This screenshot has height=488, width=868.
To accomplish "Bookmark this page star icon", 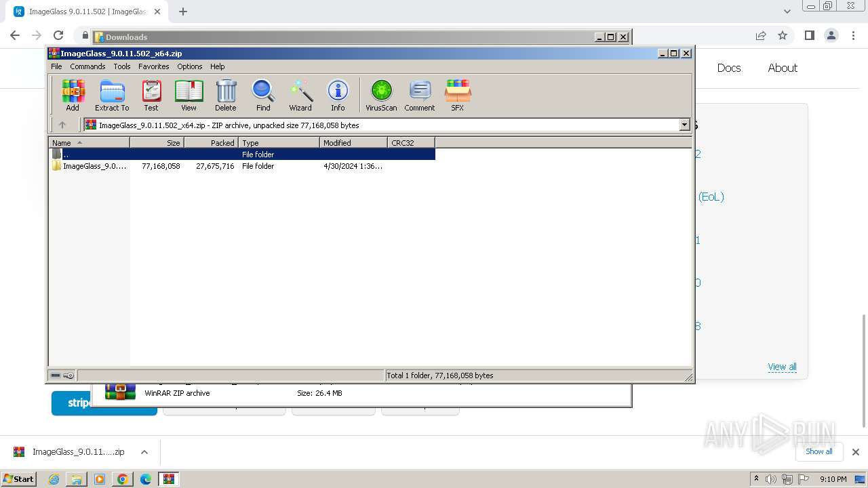I will pos(783,35).
